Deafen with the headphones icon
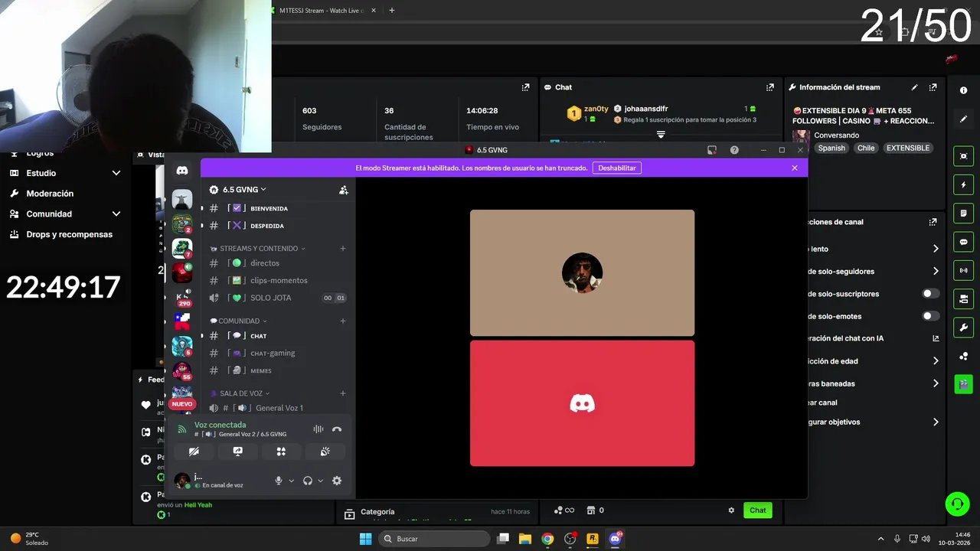980x551 pixels. click(x=308, y=481)
